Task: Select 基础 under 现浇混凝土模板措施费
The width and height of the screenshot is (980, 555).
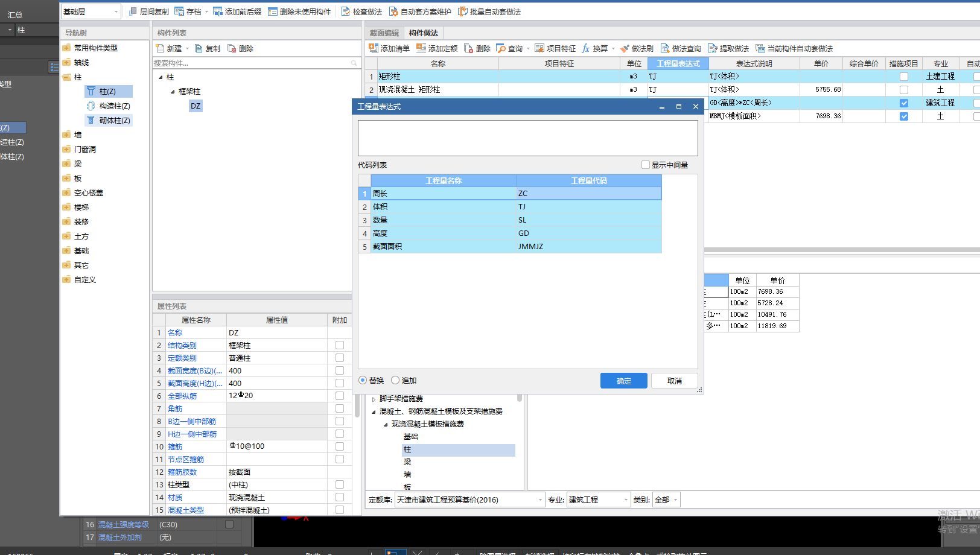Action: click(411, 436)
